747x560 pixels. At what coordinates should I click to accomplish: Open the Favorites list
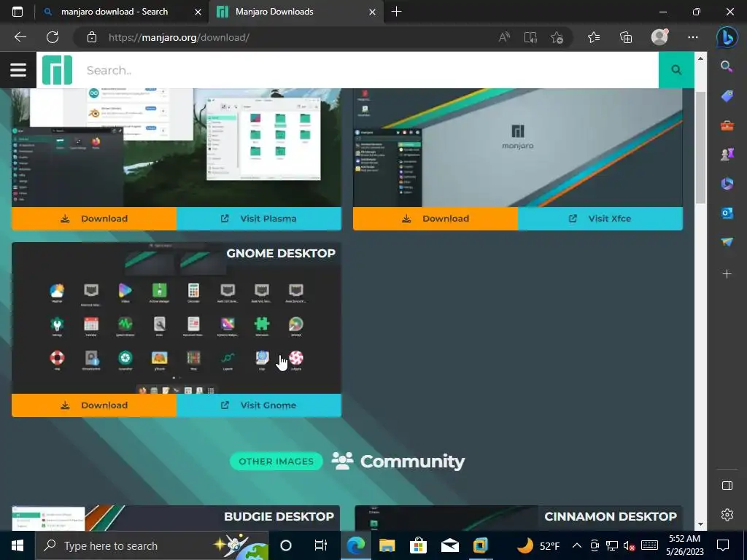[x=594, y=37]
